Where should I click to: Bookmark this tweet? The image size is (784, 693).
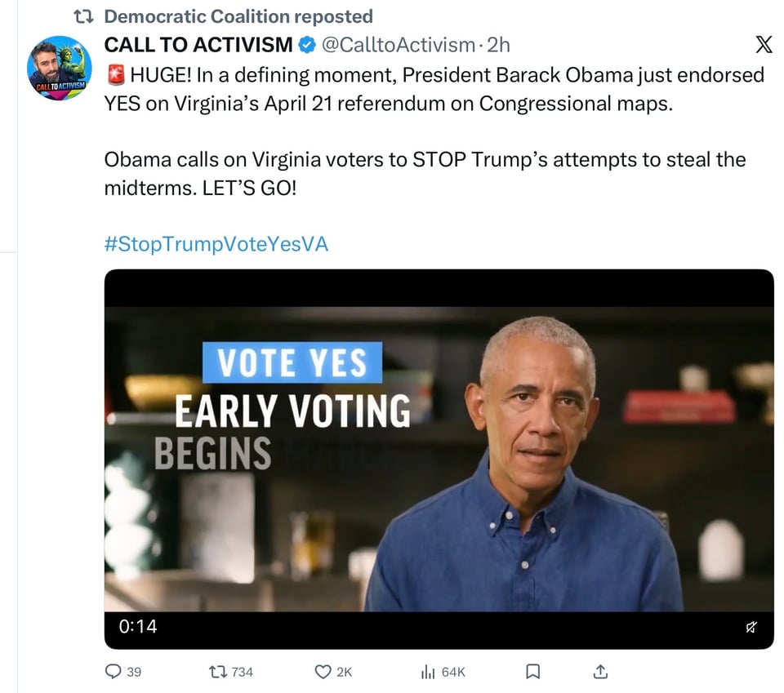[532, 672]
